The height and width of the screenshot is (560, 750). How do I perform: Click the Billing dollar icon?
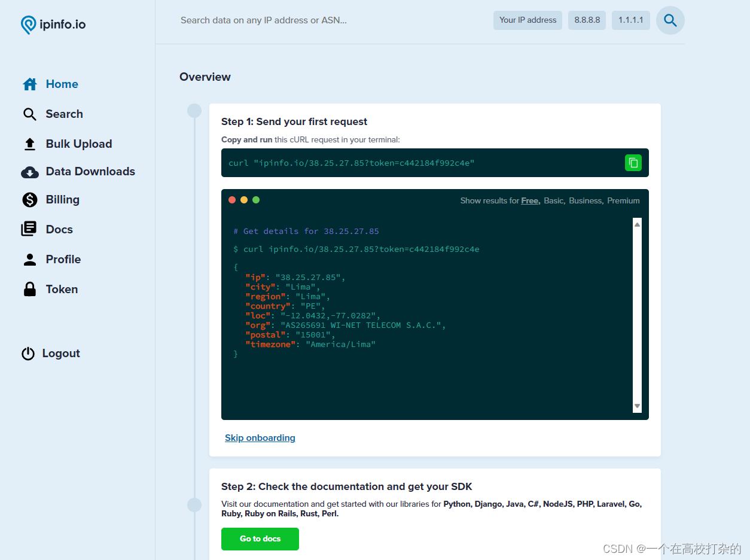pyautogui.click(x=30, y=200)
